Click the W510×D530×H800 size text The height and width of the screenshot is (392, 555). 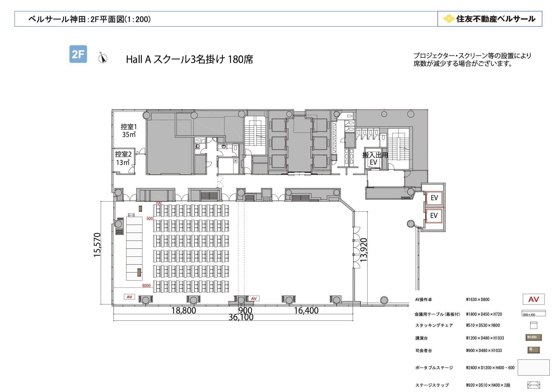[x=483, y=325]
